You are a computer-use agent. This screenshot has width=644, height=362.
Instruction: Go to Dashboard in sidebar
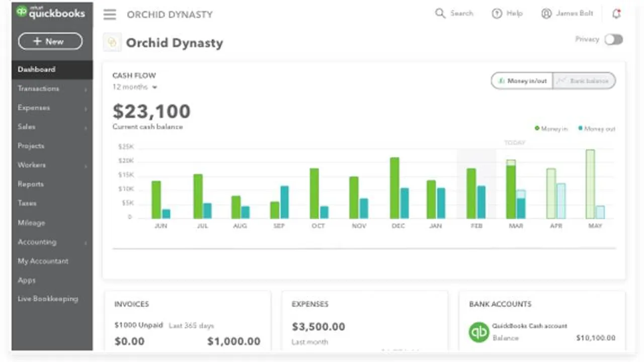[x=52, y=69]
